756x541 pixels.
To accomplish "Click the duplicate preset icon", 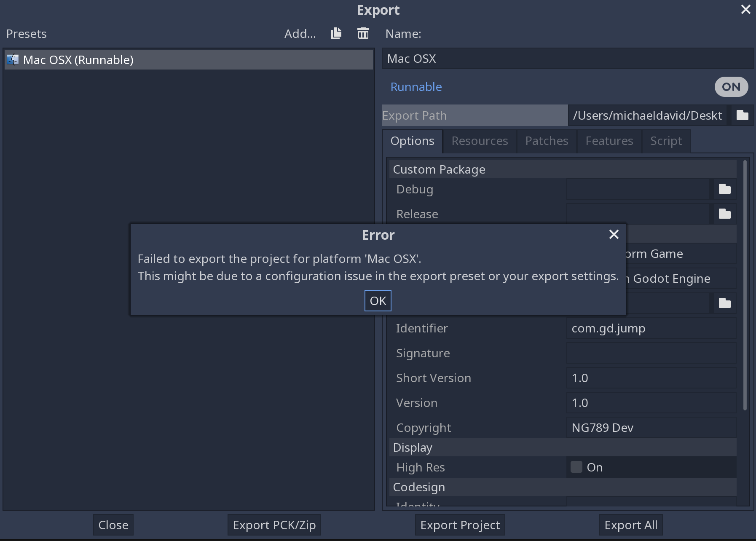I will pos(336,33).
